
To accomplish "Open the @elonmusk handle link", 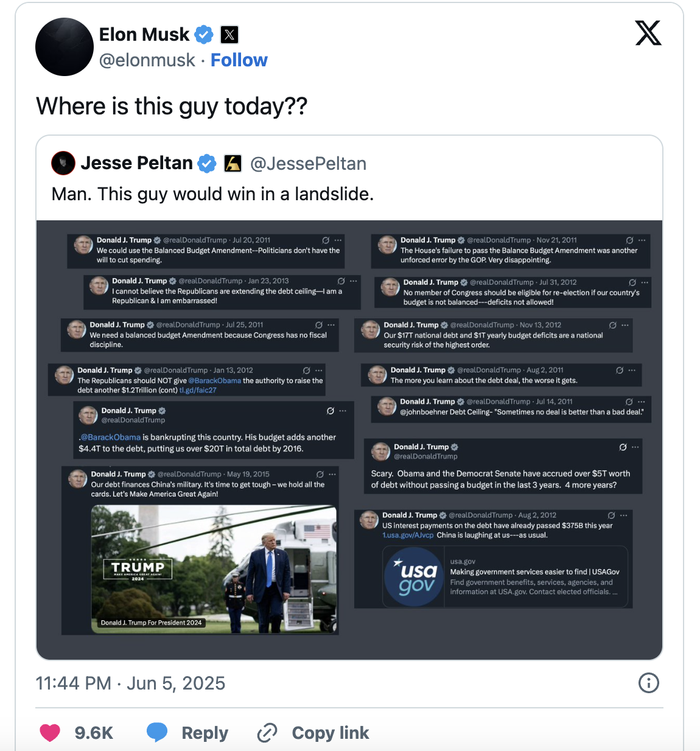I will point(147,60).
